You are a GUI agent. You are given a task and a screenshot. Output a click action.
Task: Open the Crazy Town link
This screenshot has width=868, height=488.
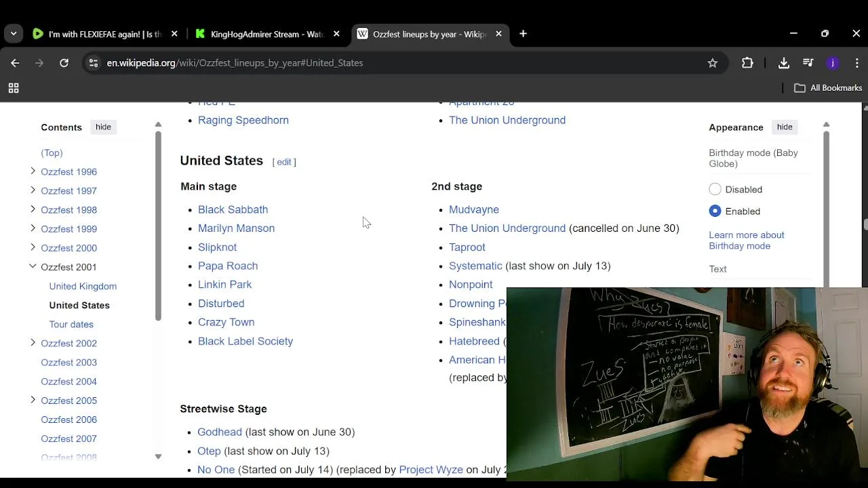[226, 322]
